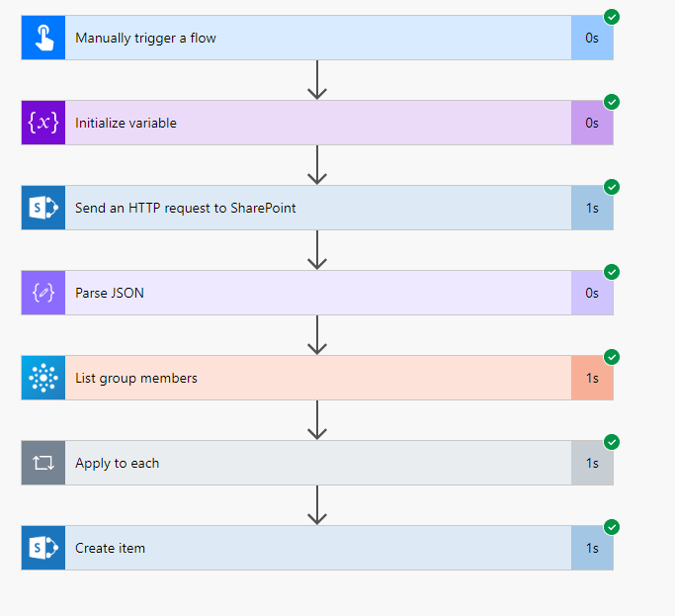Click green checkmark on Create item step
Screen dimensions: 675x616
point(612,527)
